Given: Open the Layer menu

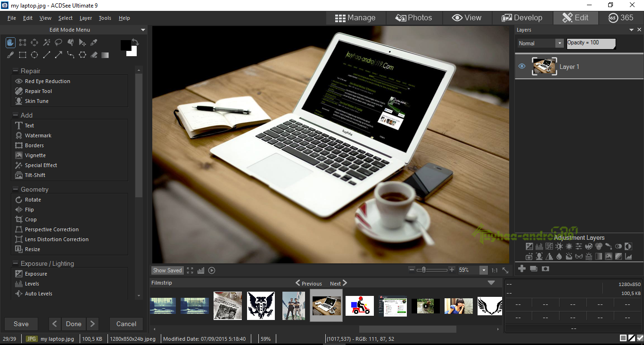Looking at the screenshot, I should [86, 18].
